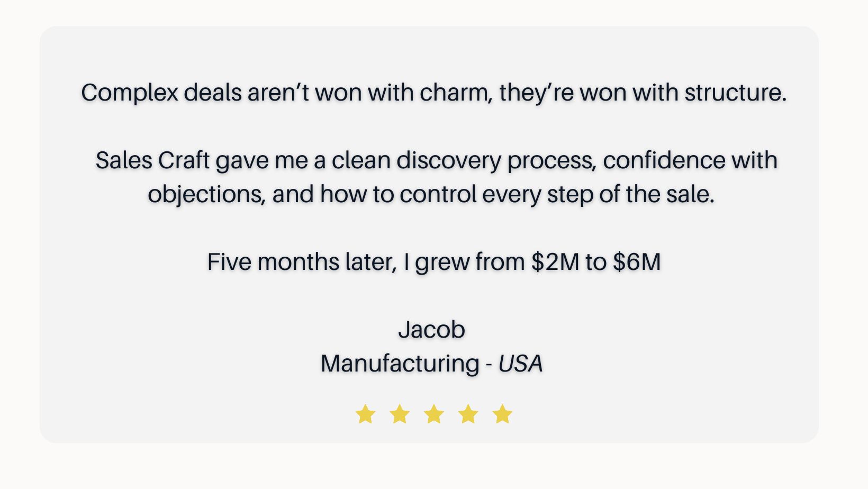Viewport: 868px width, 489px height.
Task: Click the word "discovery" in the testimonial
Action: click(448, 160)
